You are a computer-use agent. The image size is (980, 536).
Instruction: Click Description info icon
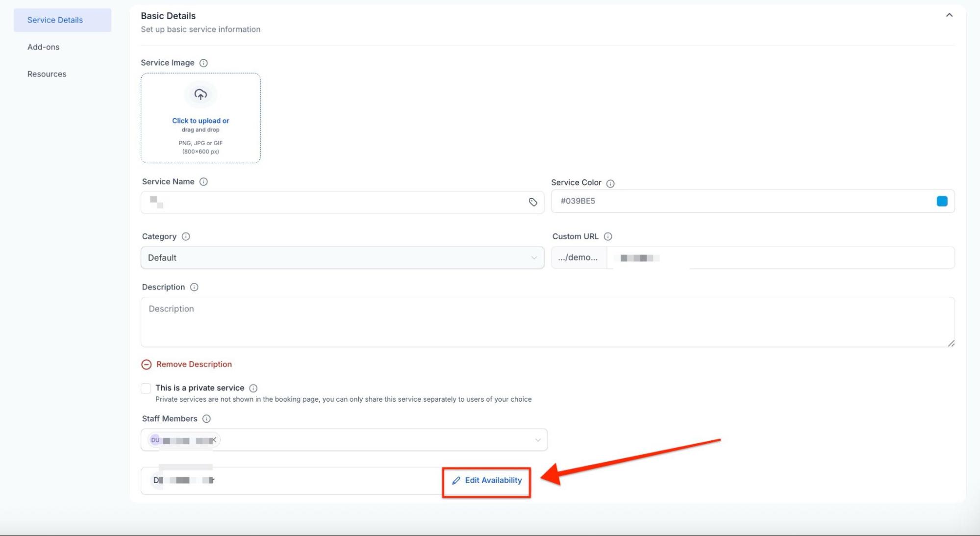tap(194, 287)
